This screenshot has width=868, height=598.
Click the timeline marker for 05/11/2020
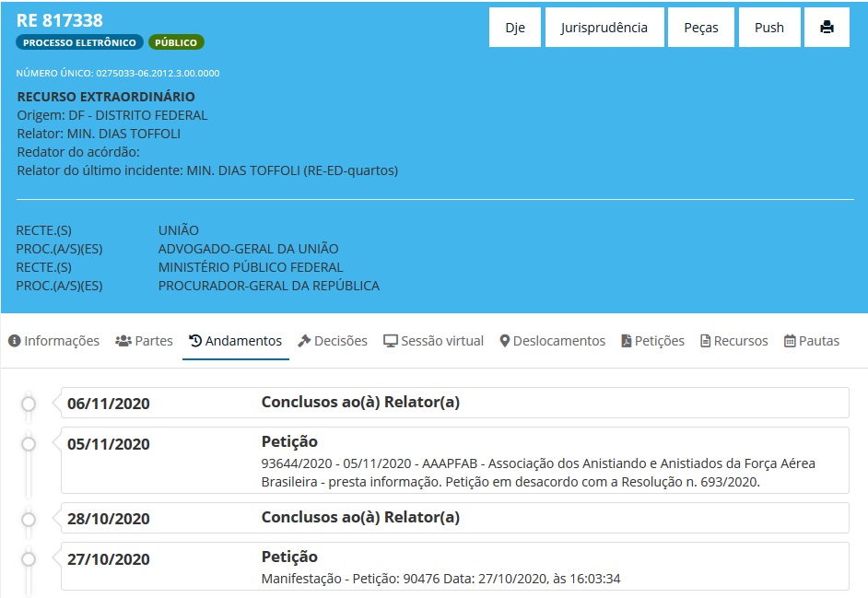29,444
